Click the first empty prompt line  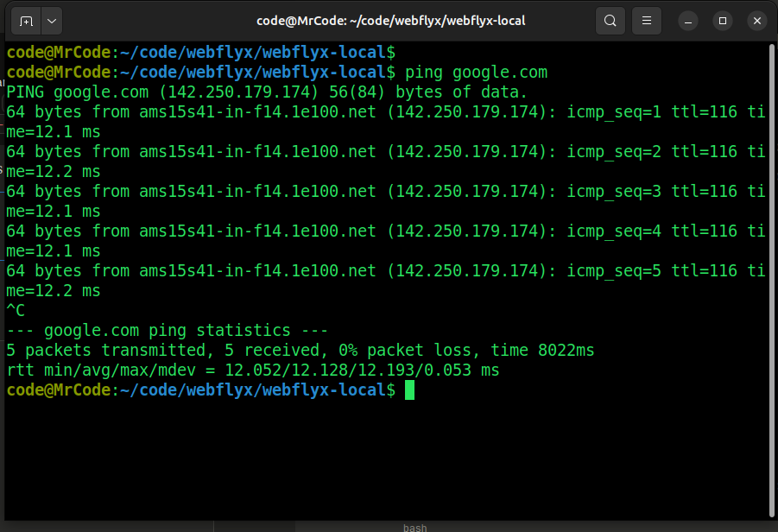point(201,53)
